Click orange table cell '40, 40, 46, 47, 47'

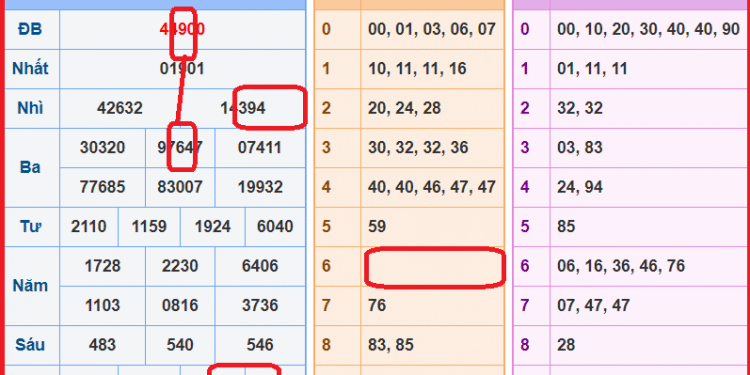pyautogui.click(x=432, y=187)
